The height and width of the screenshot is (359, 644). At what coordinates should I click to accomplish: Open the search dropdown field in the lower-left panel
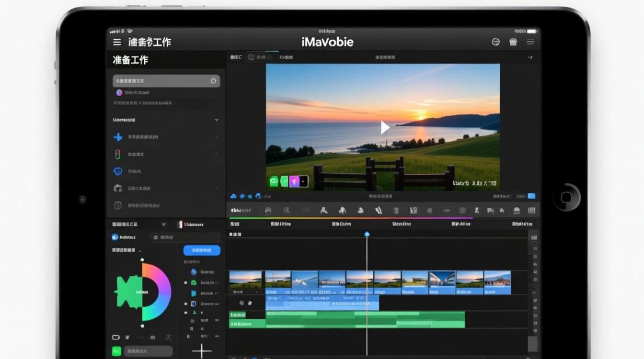(x=185, y=237)
